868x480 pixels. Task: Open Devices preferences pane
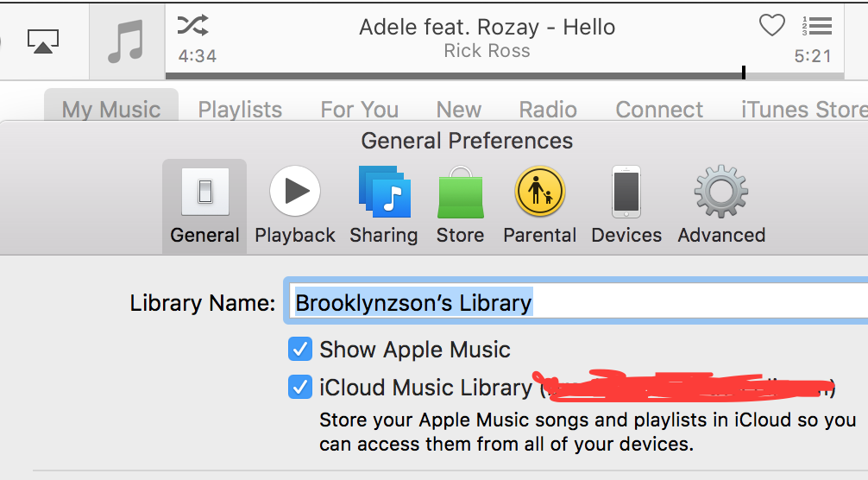tap(626, 205)
